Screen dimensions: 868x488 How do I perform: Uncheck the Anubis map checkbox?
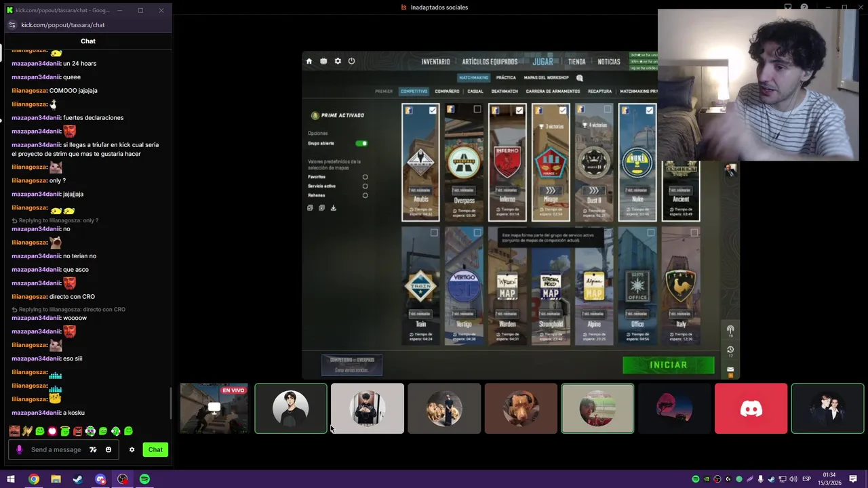click(x=433, y=110)
